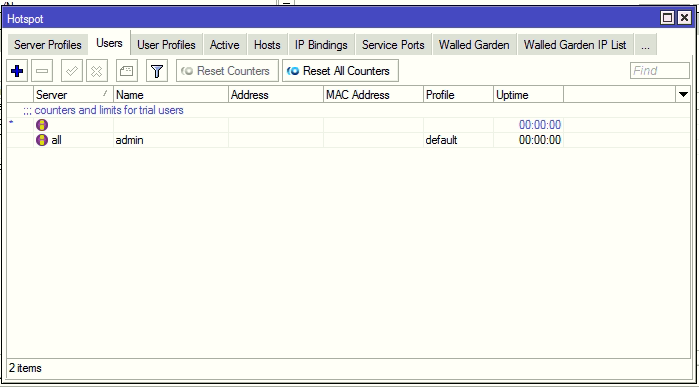
Task: Select admin row uptime 00:00:00
Action: [540, 140]
